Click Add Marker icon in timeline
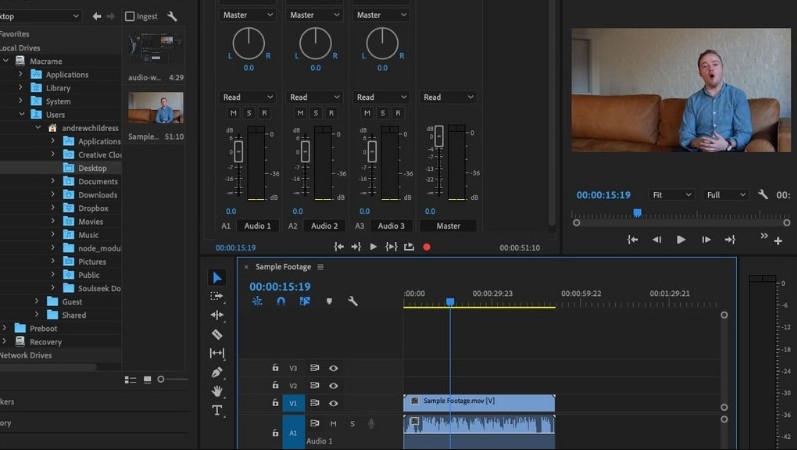This screenshot has height=450, width=797. pos(329,301)
